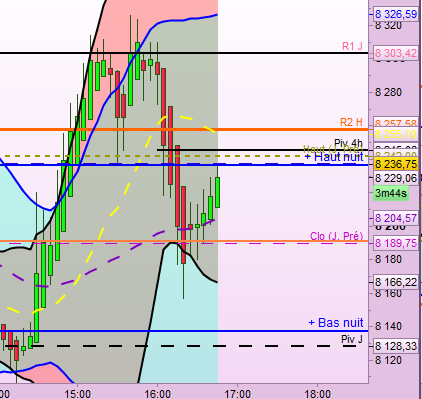Select the orange R2 H label

[x=351, y=122]
